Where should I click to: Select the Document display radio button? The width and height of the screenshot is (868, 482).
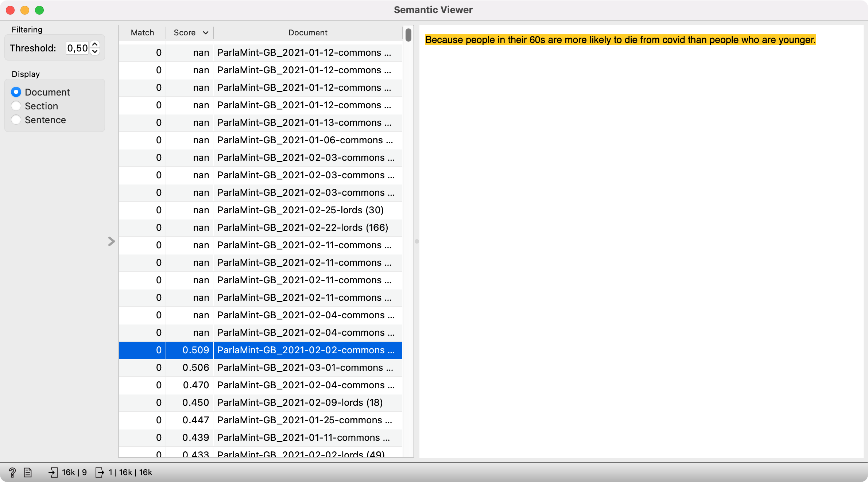(x=16, y=92)
